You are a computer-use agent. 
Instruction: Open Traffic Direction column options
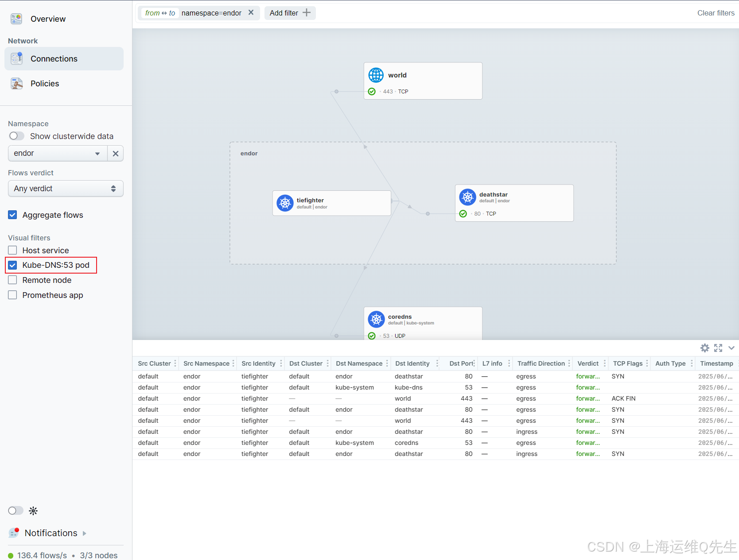[569, 363]
